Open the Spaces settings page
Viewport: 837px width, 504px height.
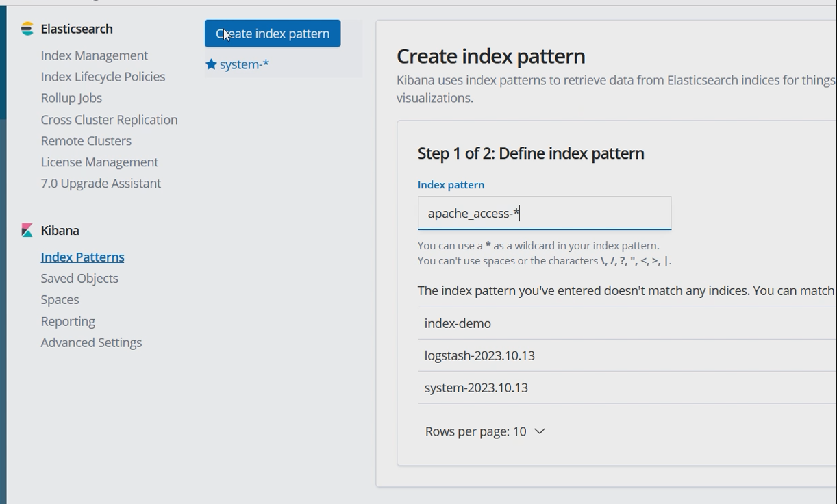(x=60, y=300)
